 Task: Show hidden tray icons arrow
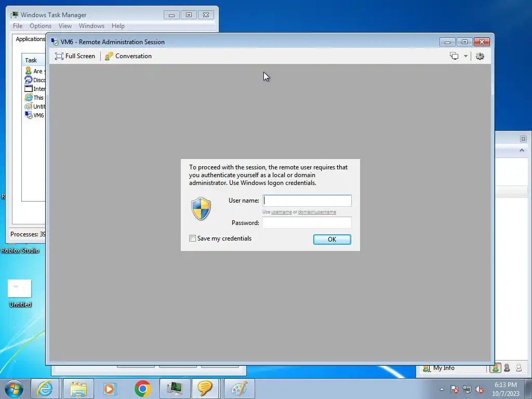pyautogui.click(x=442, y=389)
